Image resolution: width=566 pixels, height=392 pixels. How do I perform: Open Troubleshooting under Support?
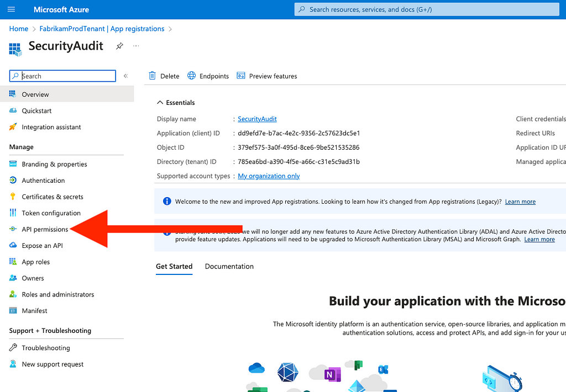pyautogui.click(x=46, y=348)
